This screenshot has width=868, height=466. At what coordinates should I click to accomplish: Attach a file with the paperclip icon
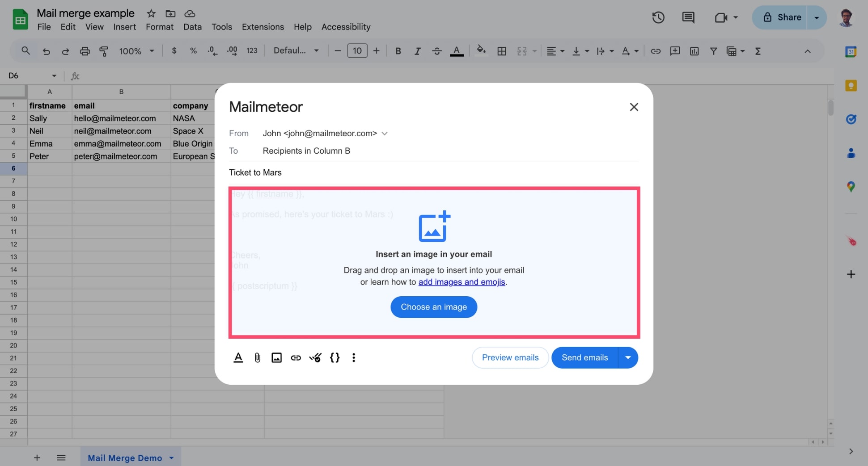(258, 357)
